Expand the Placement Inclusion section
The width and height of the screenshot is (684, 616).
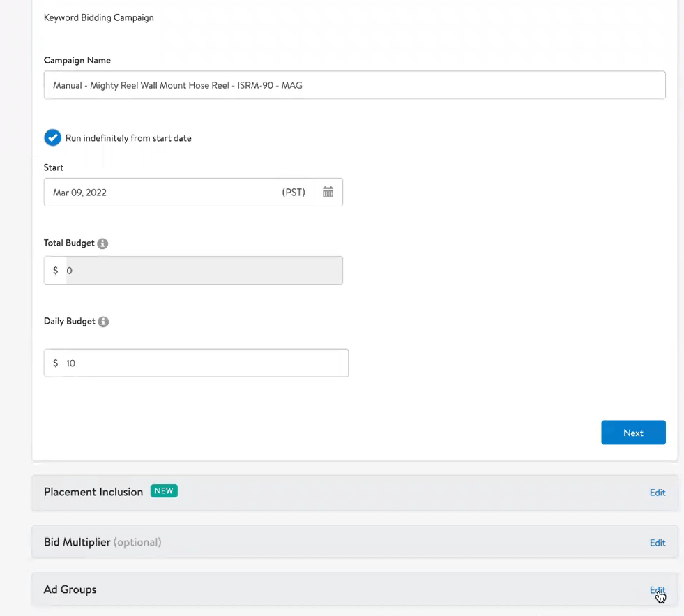tap(657, 493)
